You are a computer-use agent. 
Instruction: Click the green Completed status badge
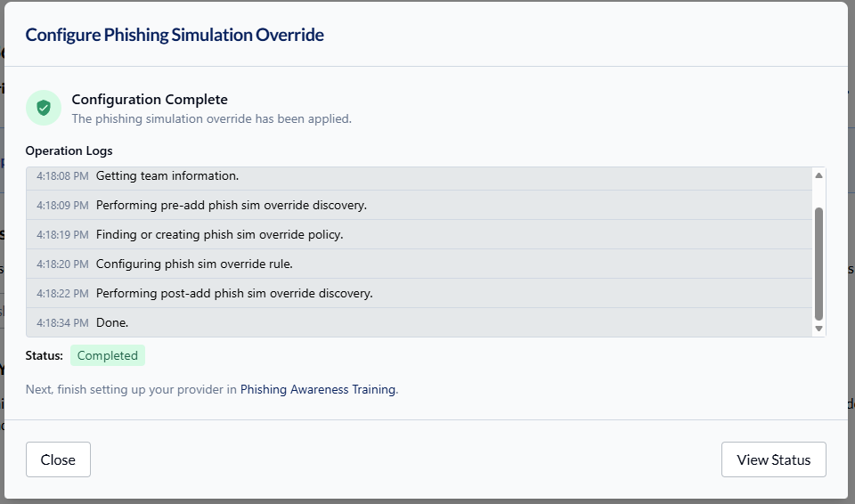tap(108, 355)
